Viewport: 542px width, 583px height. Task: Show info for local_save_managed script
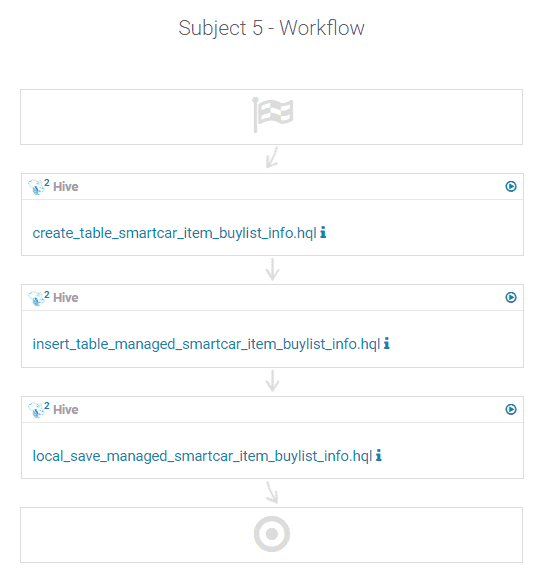pos(378,455)
